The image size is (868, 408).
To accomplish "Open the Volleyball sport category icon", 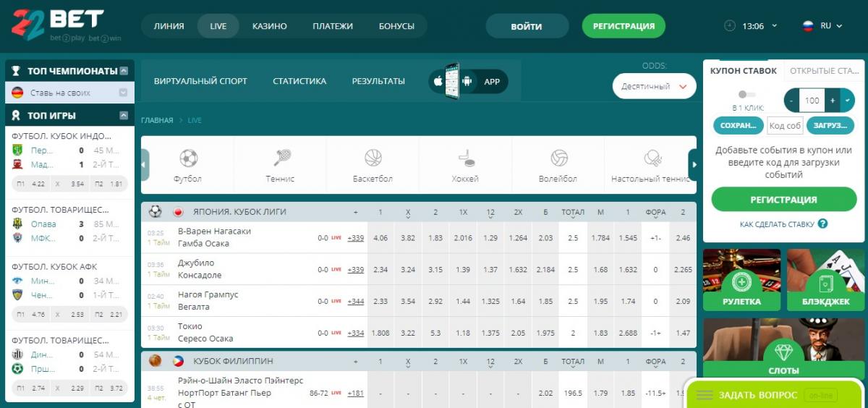I will click(558, 158).
